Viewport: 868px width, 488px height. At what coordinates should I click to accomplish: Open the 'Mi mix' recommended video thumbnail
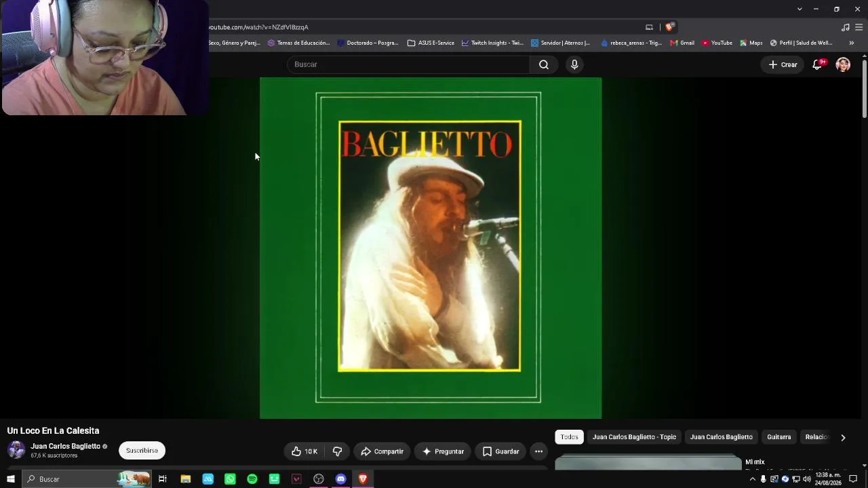click(648, 462)
